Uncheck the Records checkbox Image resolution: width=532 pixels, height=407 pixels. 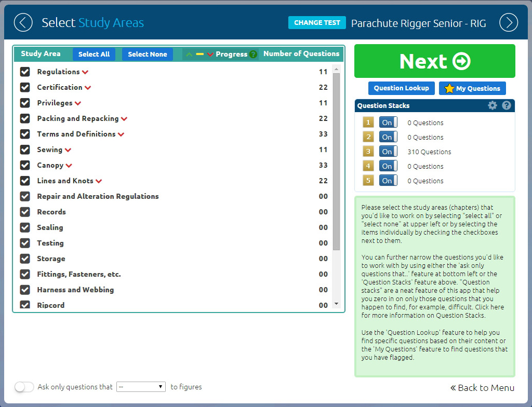click(x=25, y=212)
